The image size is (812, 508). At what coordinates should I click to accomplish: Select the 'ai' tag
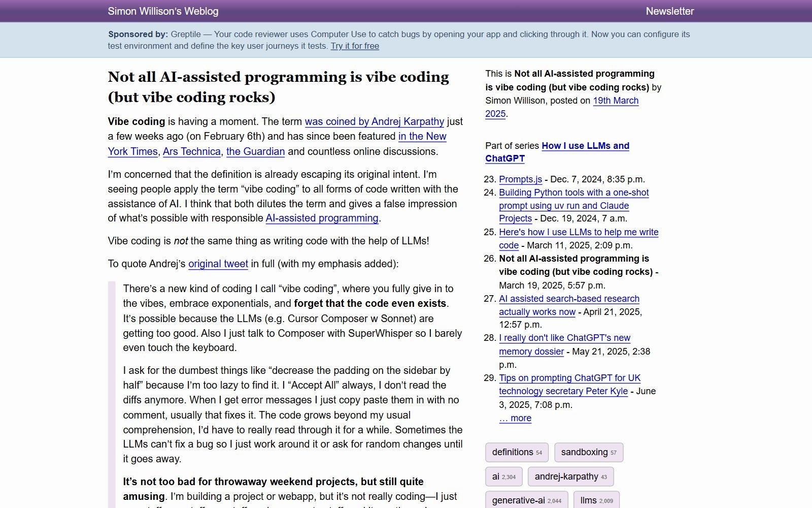503,477
